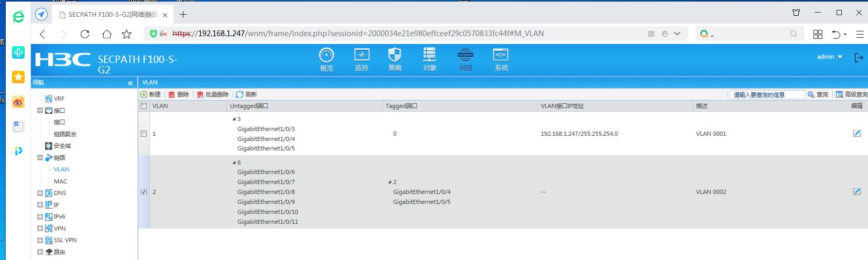Expand the SSL VPN tree node

pyautogui.click(x=40, y=240)
